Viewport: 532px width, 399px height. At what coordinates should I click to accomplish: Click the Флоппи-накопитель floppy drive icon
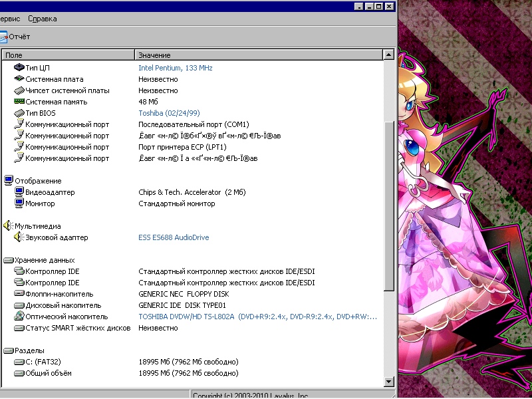(x=19, y=293)
